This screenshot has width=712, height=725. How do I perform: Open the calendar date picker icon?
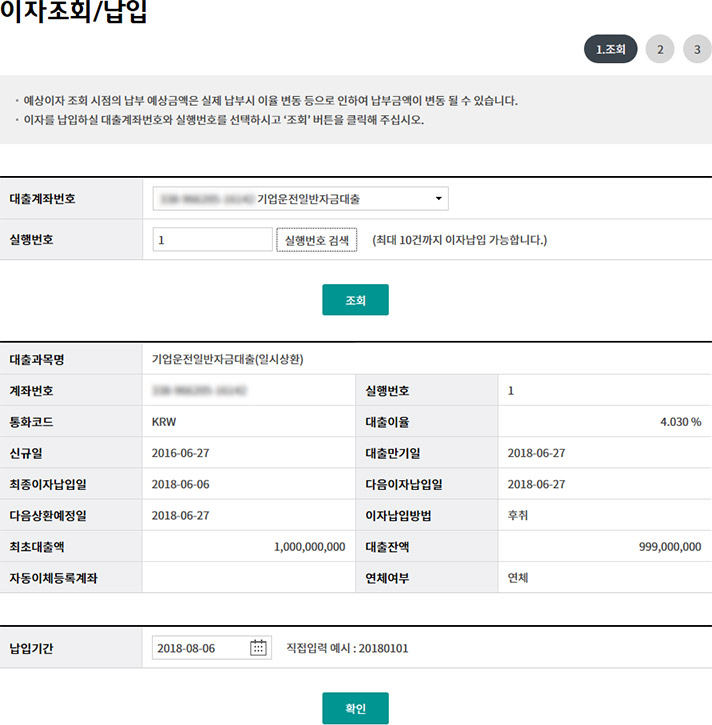coord(258,648)
